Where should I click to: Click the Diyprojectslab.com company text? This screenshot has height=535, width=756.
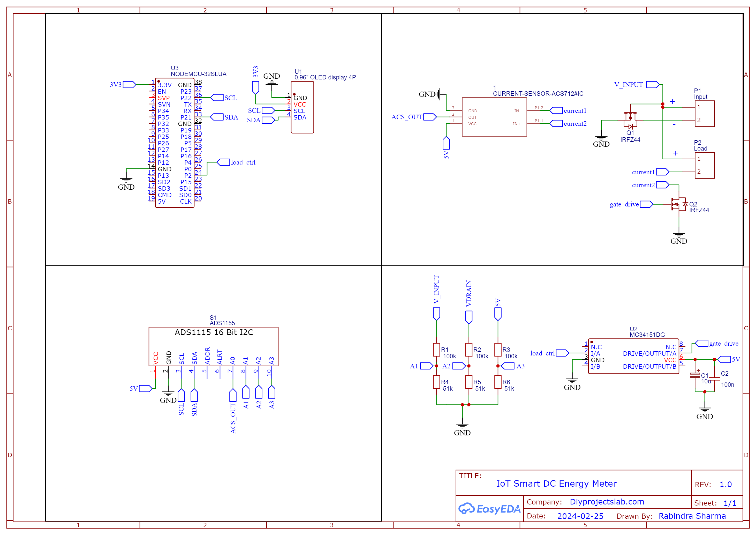coord(607,502)
